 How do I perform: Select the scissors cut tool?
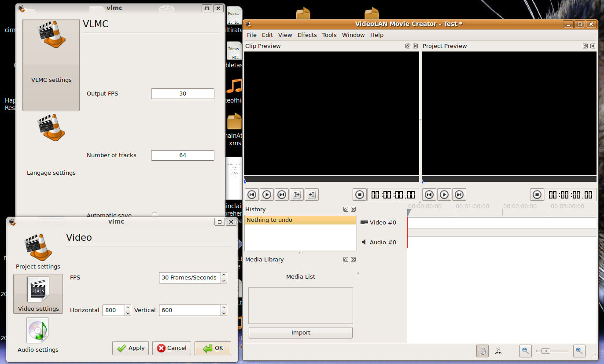[498, 351]
